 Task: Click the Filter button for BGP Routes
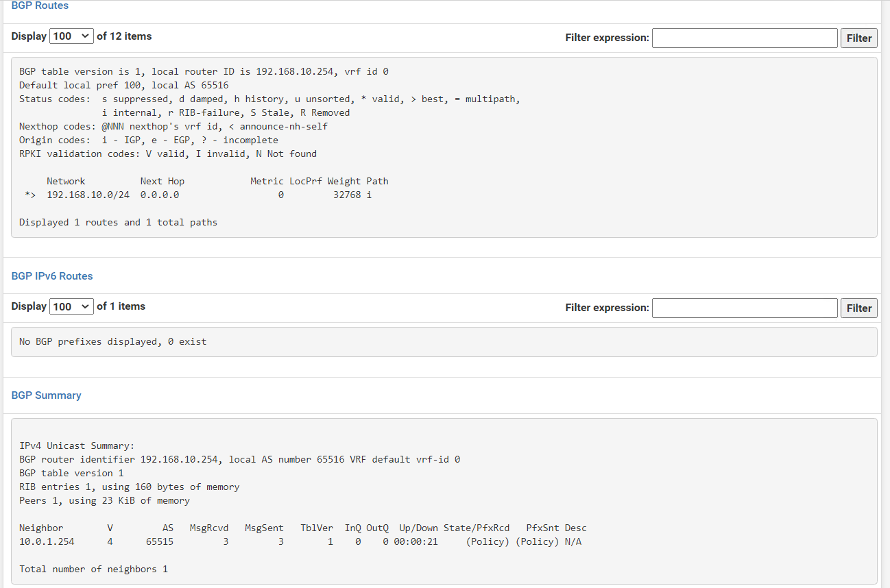(858, 38)
